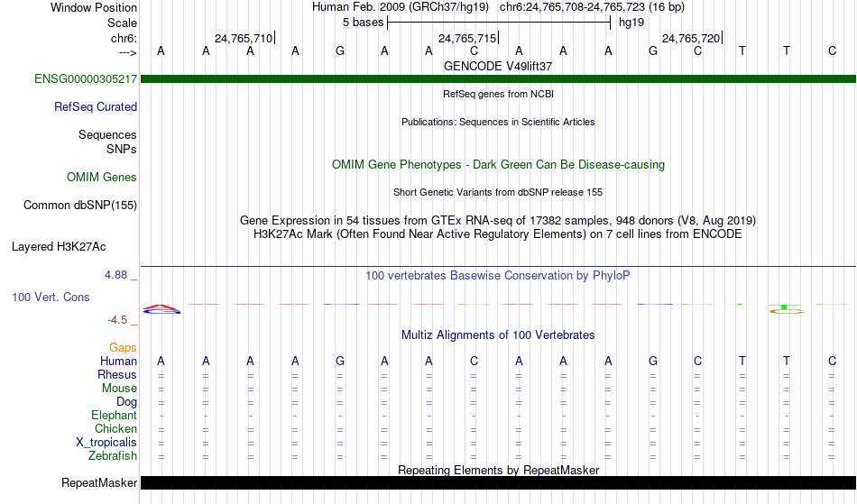Click the OMIM Genes track label
This screenshot has width=857, height=504.
tap(102, 177)
